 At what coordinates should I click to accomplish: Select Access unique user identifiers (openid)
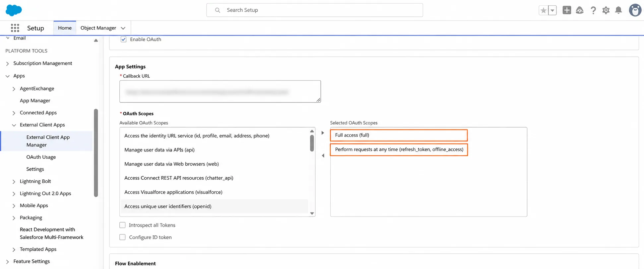click(x=214, y=206)
